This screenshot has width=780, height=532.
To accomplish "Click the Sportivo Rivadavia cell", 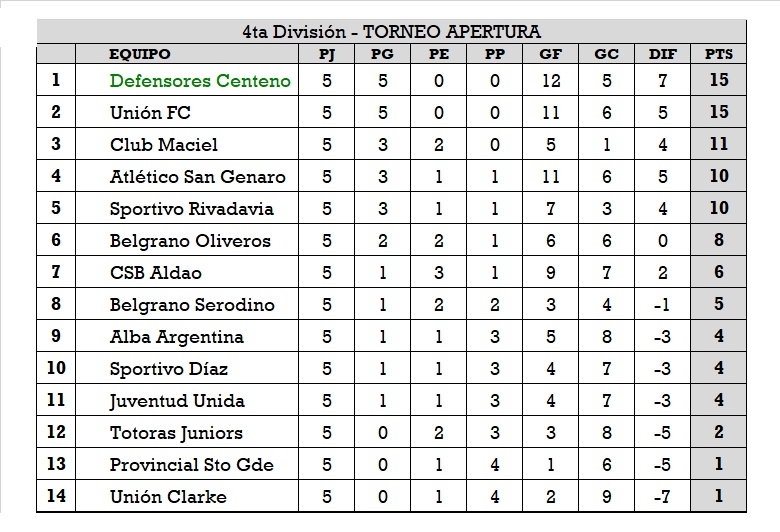I will click(192, 209).
